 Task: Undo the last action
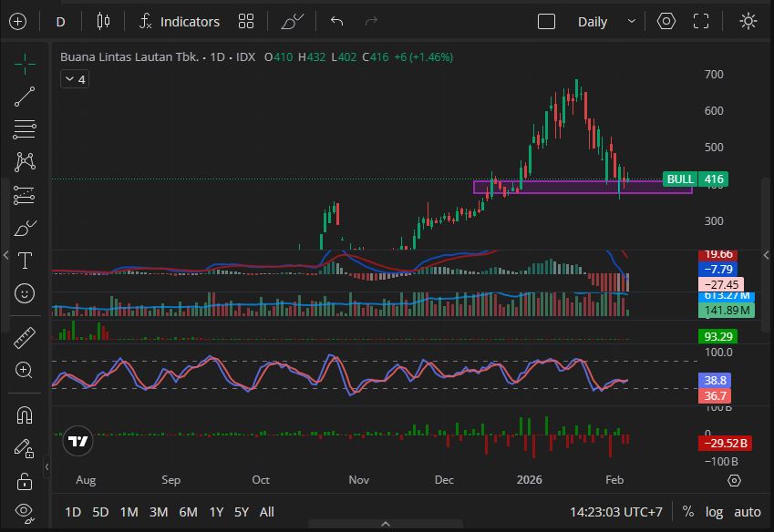tap(337, 21)
